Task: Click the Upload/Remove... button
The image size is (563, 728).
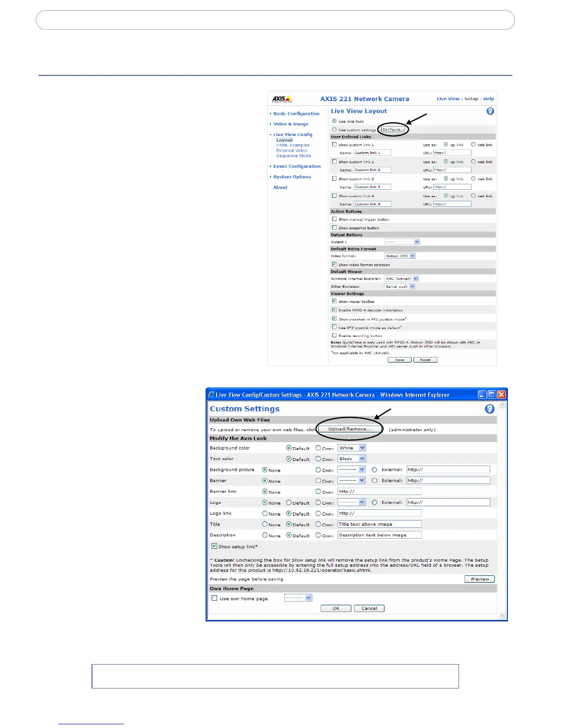Action: point(350,429)
